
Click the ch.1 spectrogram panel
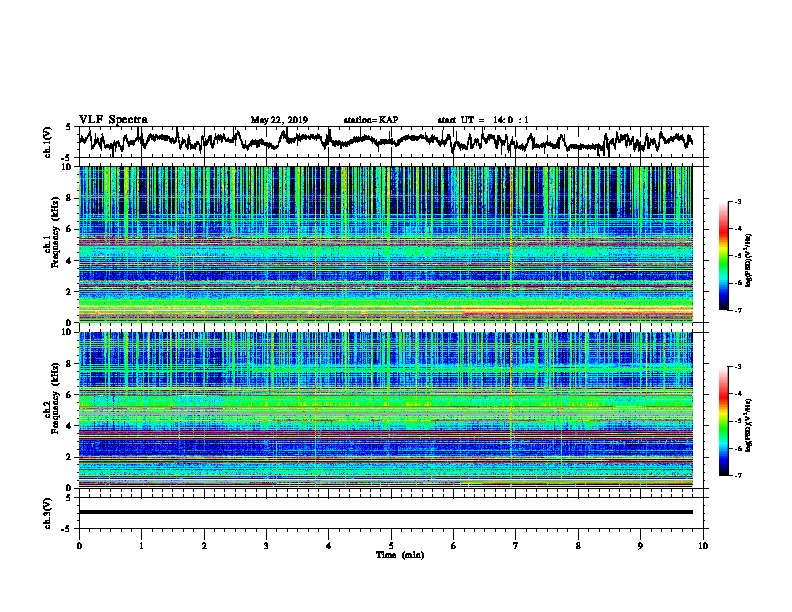(385, 244)
